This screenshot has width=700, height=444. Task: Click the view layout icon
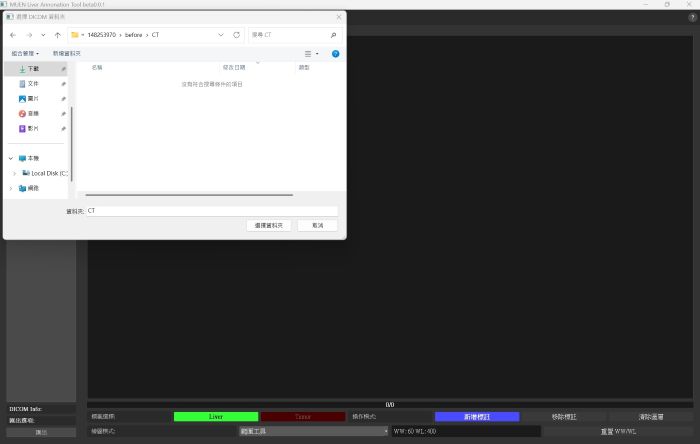coord(308,54)
